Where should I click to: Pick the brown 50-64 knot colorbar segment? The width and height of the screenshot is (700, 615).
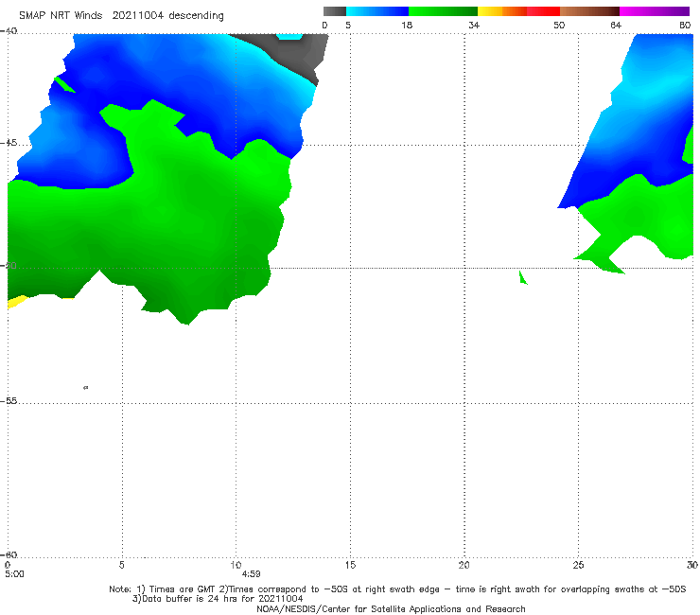point(589,11)
